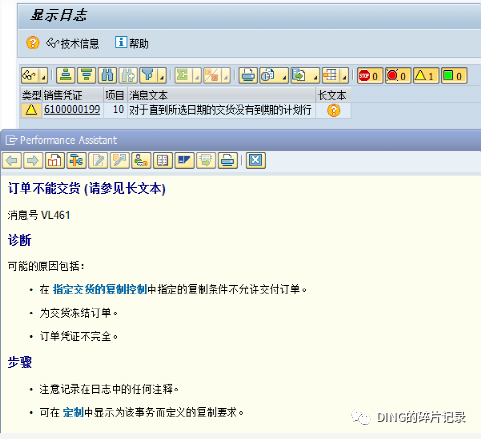Click the 诊断 section heading
Screen dimensions: 481x439
click(19, 240)
